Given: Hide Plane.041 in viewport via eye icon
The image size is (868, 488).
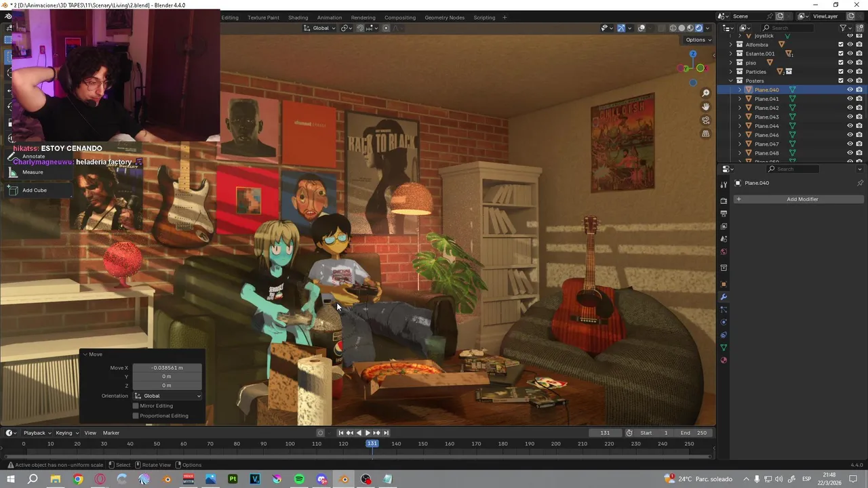Looking at the screenshot, I should point(850,99).
